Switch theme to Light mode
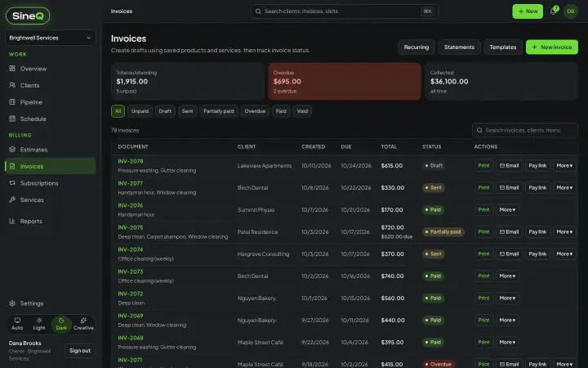588x368 pixels. [x=39, y=324]
